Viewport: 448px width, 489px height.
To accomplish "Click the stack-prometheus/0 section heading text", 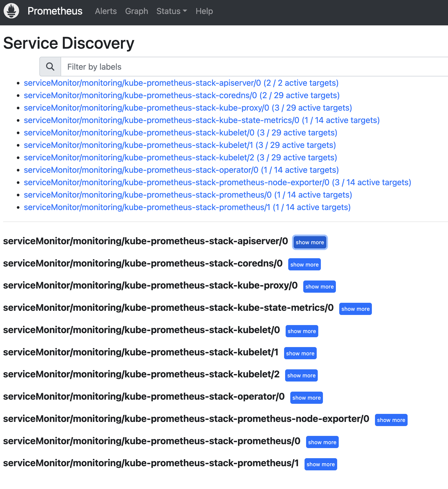I will click(x=152, y=441).
